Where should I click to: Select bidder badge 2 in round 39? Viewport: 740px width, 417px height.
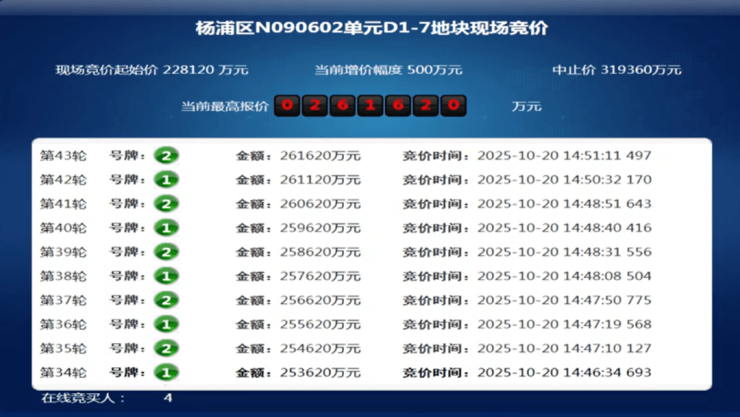click(x=166, y=252)
